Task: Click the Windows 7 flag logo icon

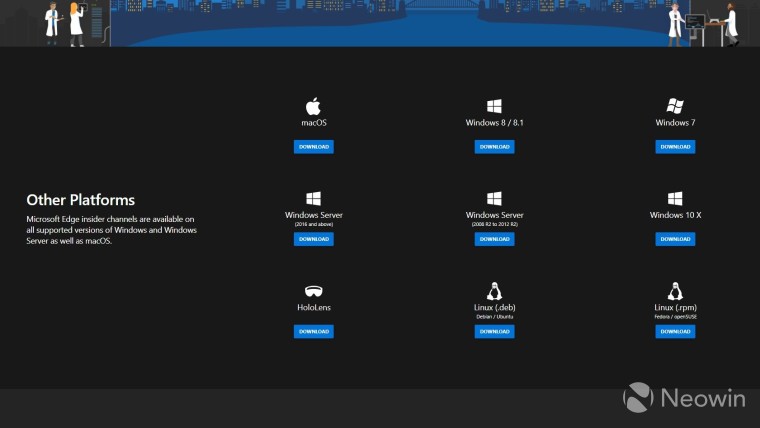Action: [675, 106]
